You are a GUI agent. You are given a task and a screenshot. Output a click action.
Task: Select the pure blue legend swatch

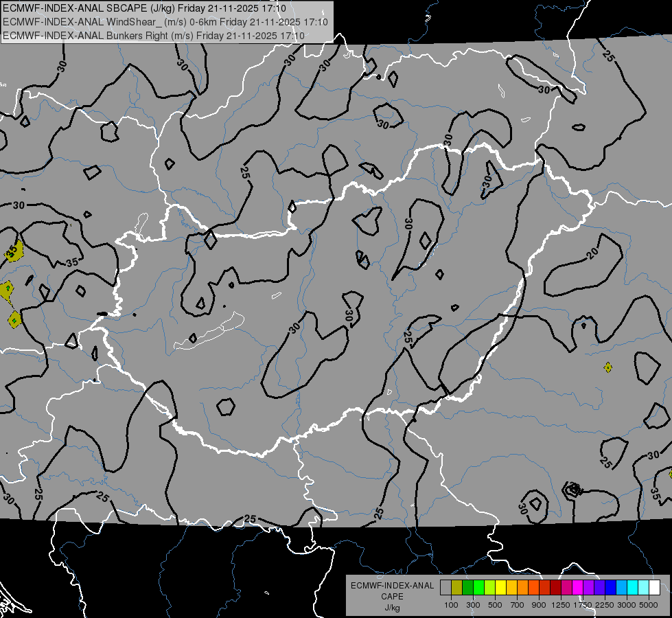click(x=610, y=588)
